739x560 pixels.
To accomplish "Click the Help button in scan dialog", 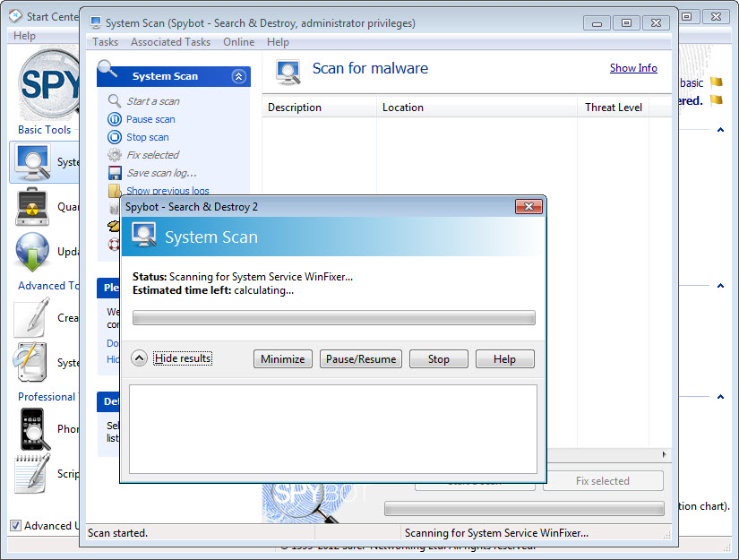I will (x=505, y=359).
